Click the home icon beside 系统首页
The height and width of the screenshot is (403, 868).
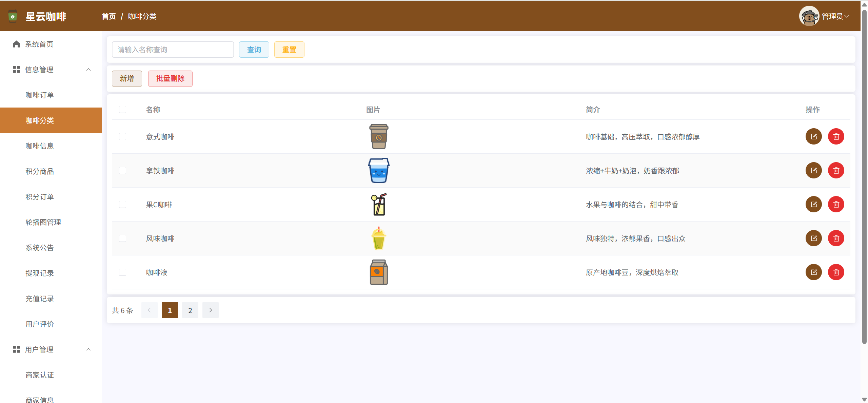(16, 44)
